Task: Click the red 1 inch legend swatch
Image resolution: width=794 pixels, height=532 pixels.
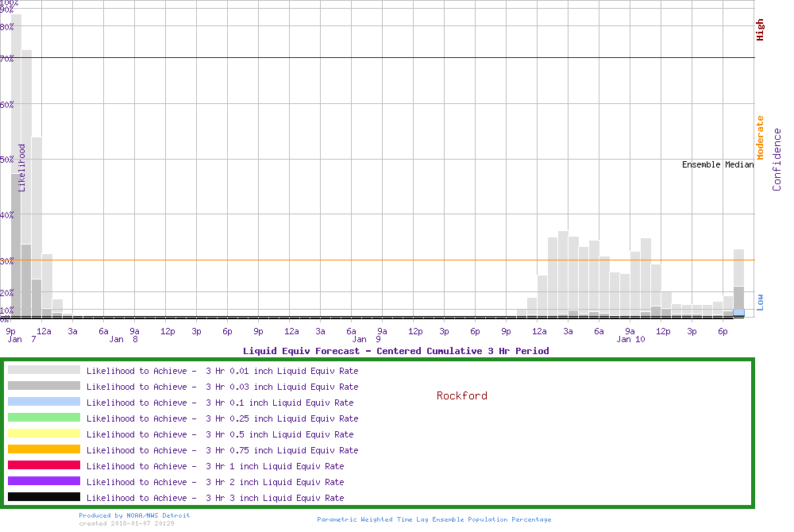Action: point(44,465)
